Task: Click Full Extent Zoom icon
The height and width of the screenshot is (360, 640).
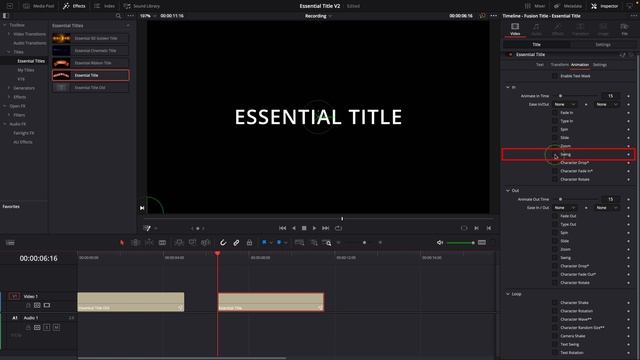Action: point(299,242)
